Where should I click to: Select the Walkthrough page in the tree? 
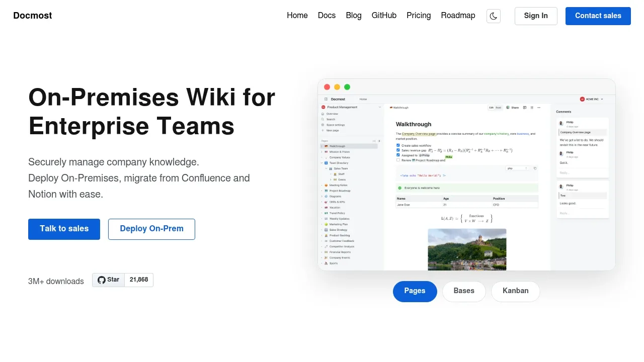point(349,146)
